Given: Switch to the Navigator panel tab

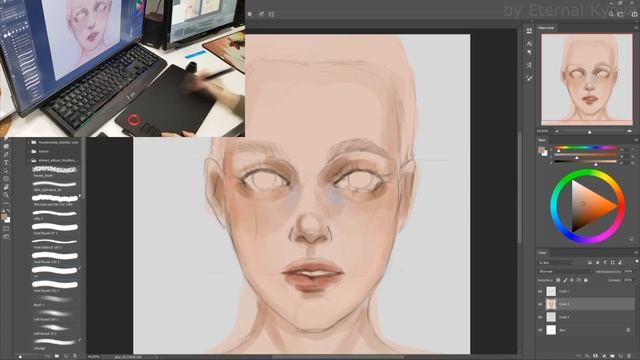Looking at the screenshot, I should (x=546, y=28).
